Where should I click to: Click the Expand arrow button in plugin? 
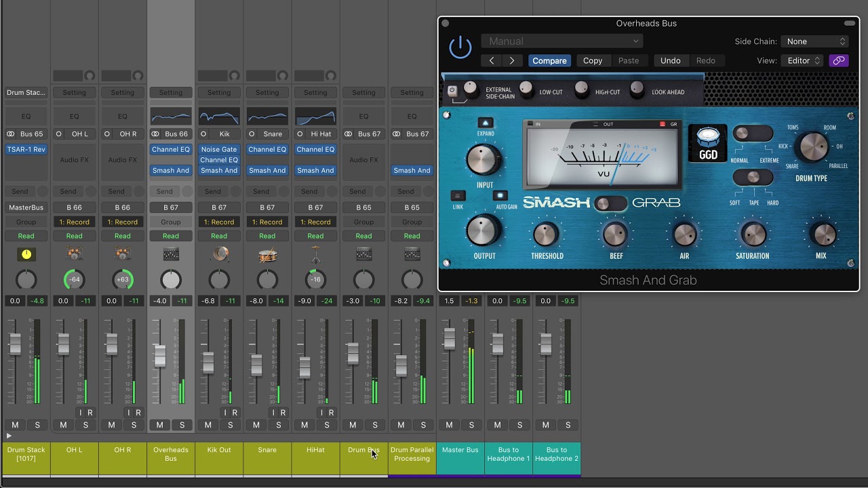tap(485, 123)
